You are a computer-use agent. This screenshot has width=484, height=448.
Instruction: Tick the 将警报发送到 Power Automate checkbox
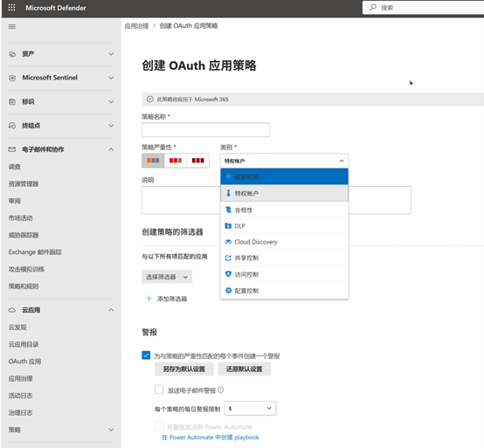[x=159, y=426]
